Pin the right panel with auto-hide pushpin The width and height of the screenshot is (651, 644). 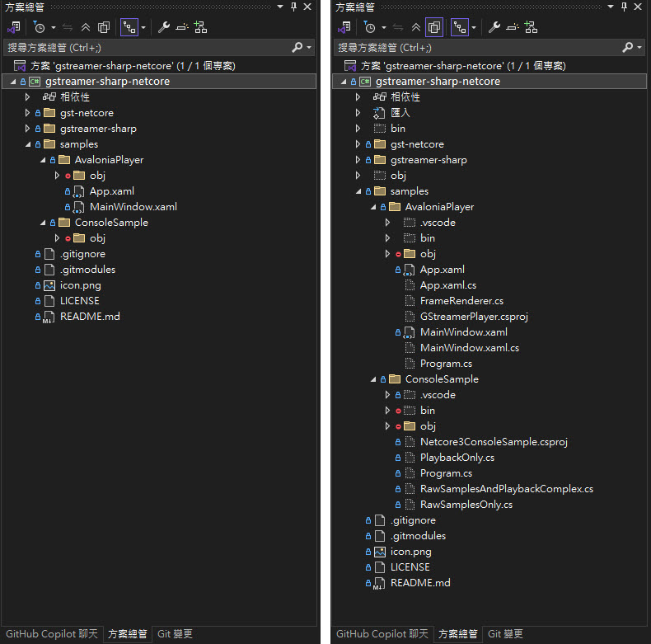[x=624, y=7]
